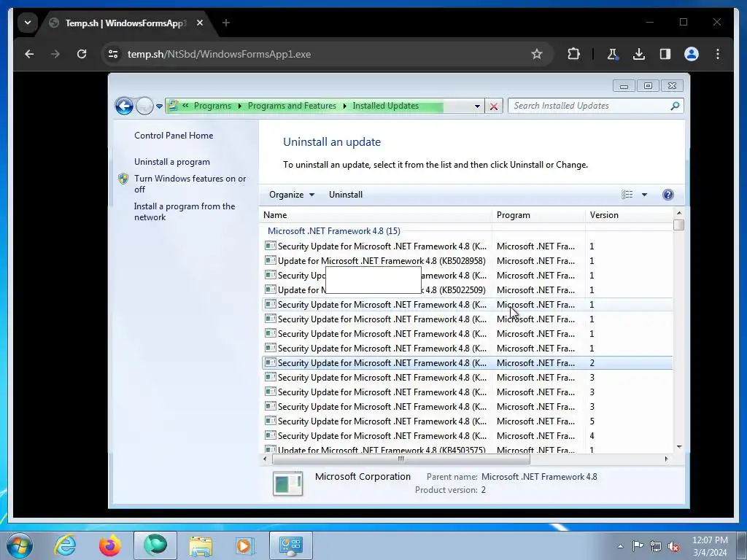
Task: Open volume icon in system tray
Action: [673, 546]
